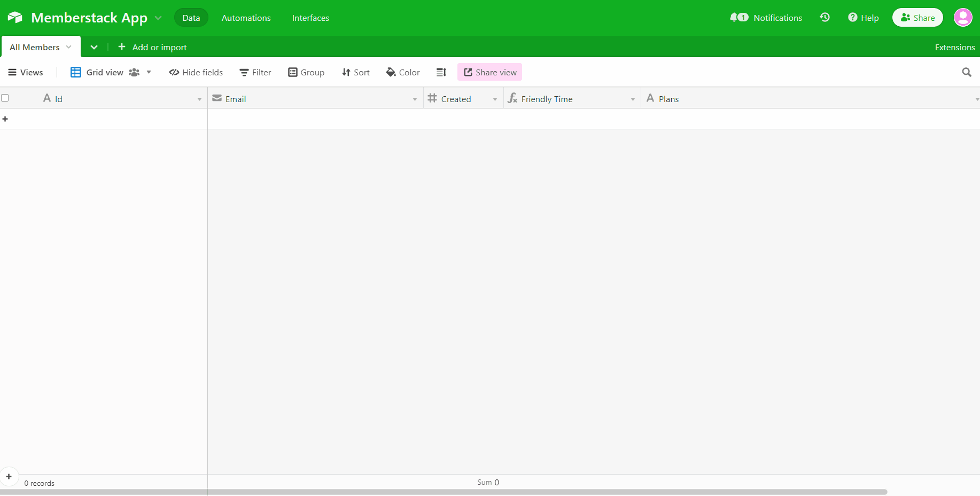Click the Sort arrows icon
This screenshot has width=980, height=496.
(346, 72)
